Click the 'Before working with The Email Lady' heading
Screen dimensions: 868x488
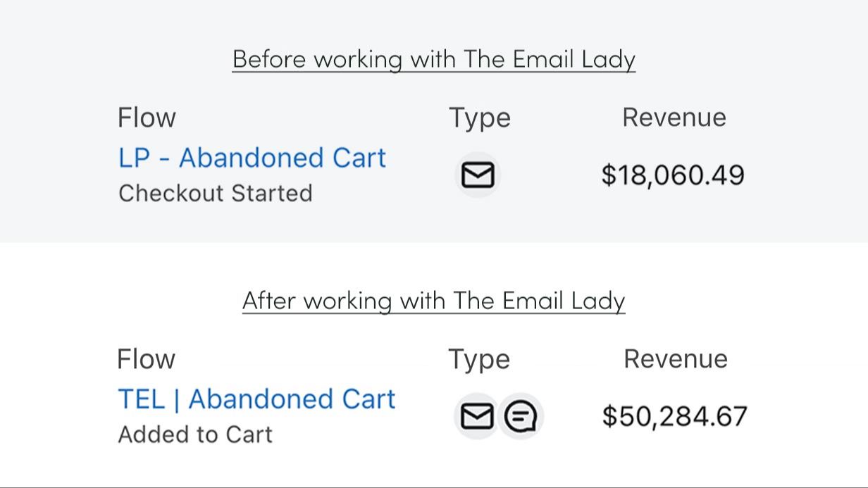tap(434, 58)
